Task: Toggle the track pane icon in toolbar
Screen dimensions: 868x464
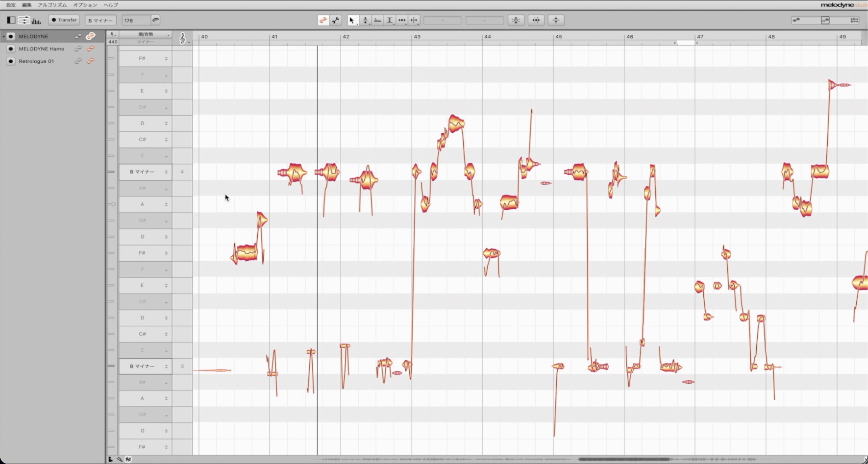Action: (11, 20)
